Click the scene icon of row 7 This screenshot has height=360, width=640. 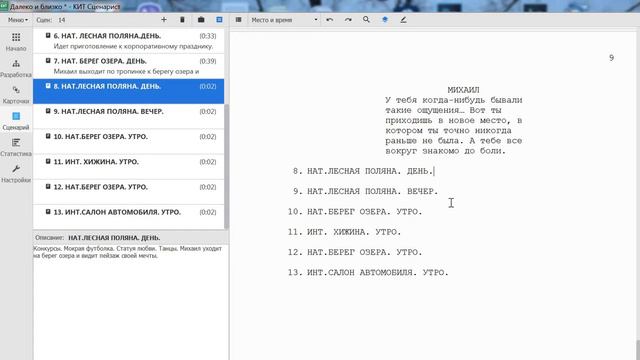(48, 61)
